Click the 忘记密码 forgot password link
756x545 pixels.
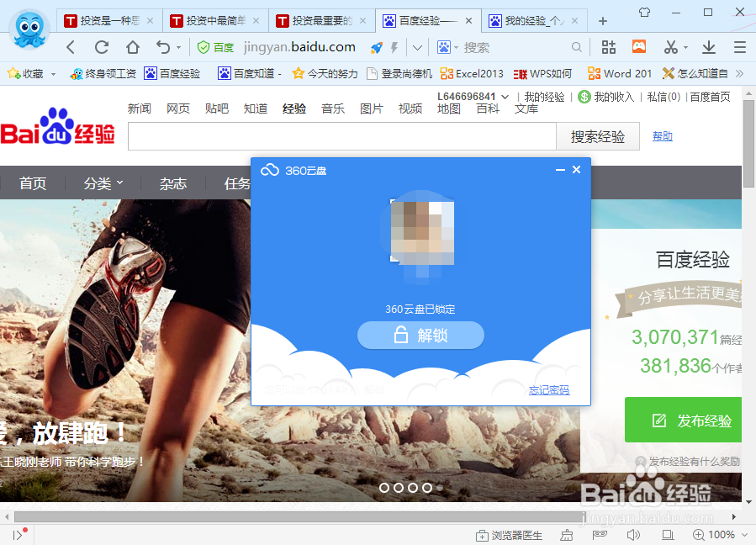[x=548, y=390]
